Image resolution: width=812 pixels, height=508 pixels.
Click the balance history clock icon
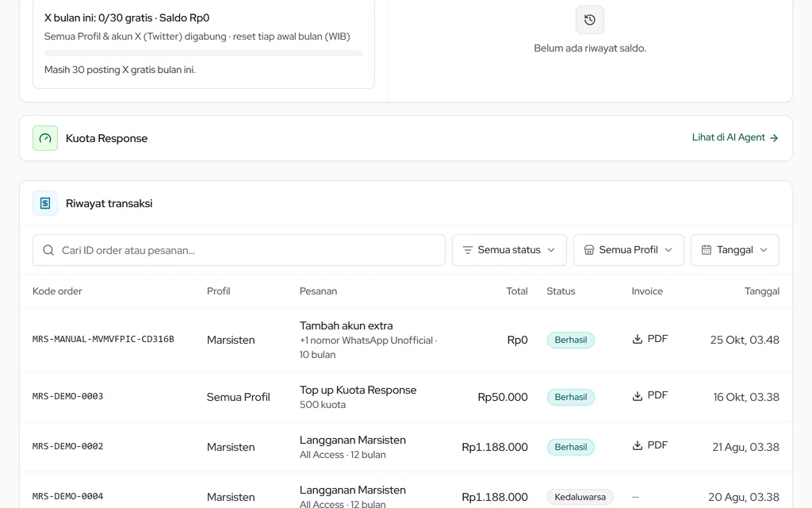(590, 20)
